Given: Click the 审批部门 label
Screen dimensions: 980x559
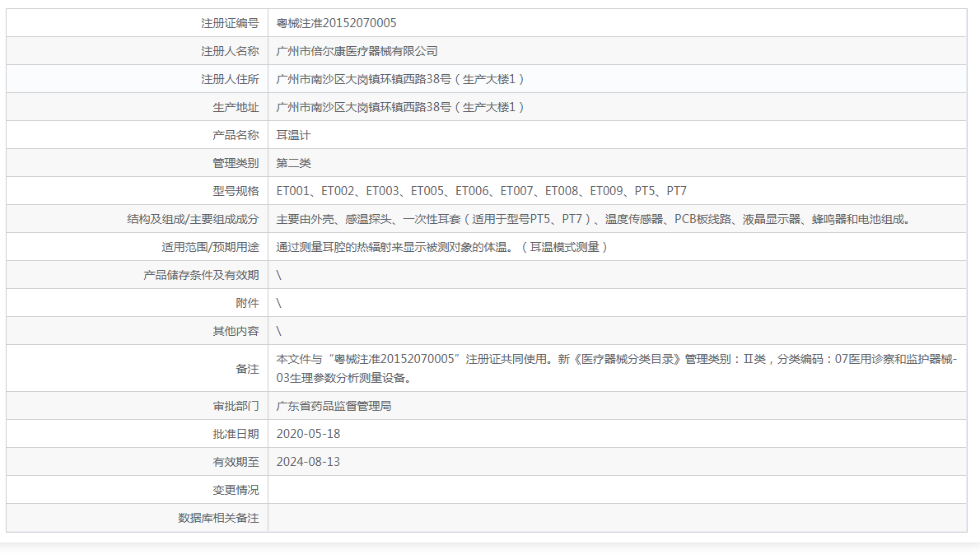Looking at the screenshot, I should click(235, 406).
